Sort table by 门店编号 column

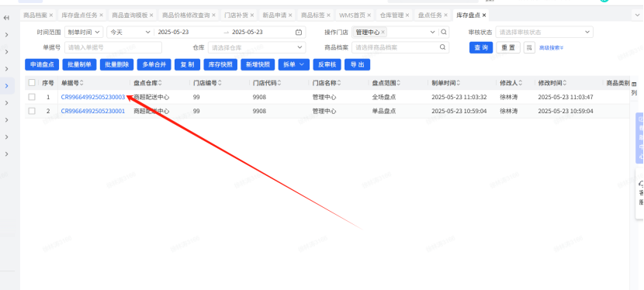coord(220,83)
